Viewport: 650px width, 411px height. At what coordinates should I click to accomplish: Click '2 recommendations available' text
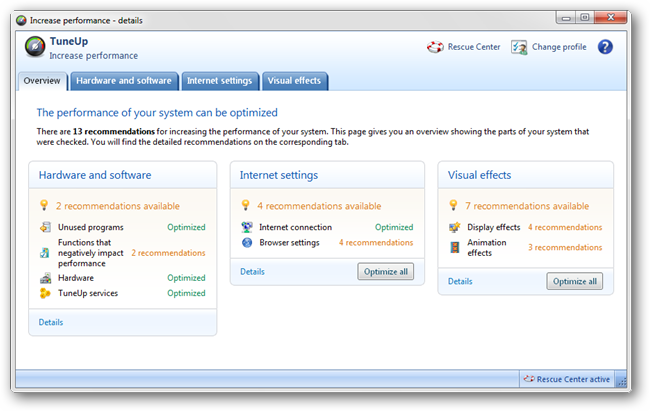coord(118,206)
